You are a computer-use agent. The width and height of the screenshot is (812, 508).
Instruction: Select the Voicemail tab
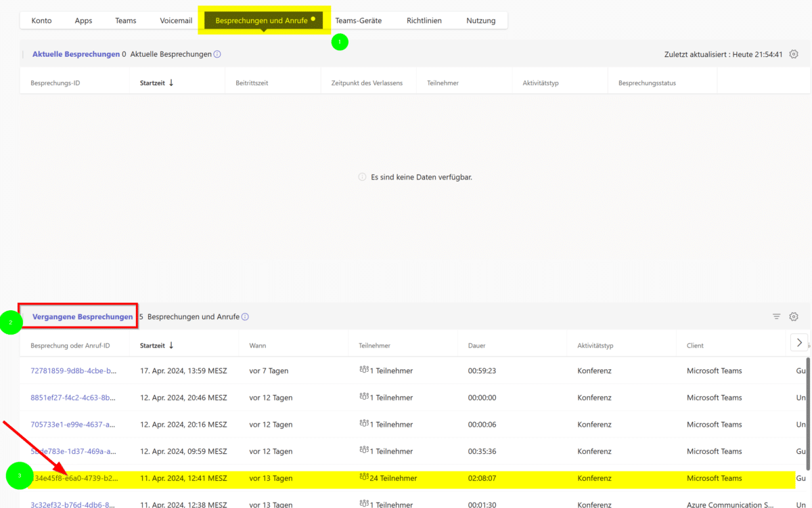point(176,20)
